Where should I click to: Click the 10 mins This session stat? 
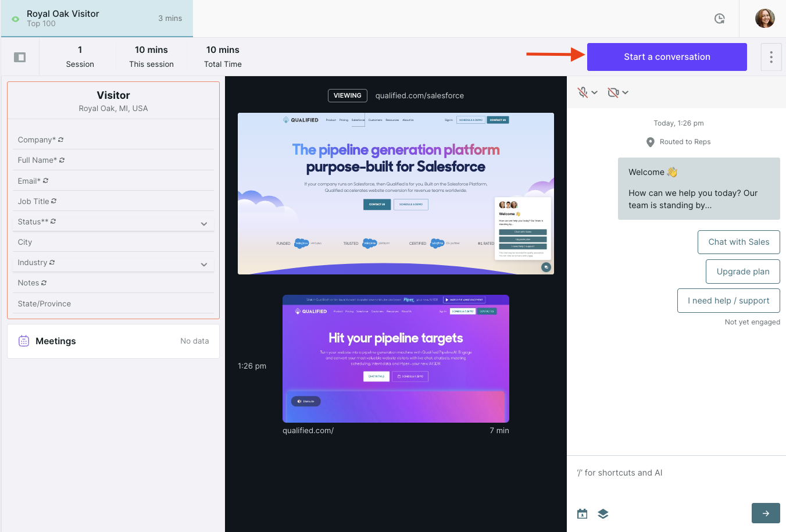pyautogui.click(x=151, y=57)
